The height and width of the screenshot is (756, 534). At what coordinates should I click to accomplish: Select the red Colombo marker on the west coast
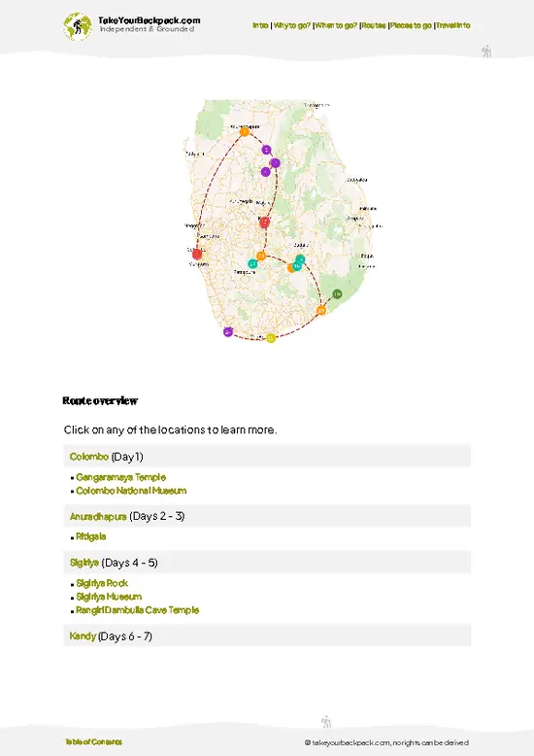(x=197, y=254)
